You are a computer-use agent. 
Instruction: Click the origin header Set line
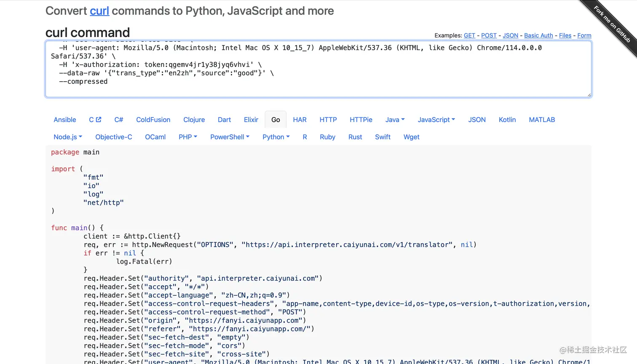point(195,320)
